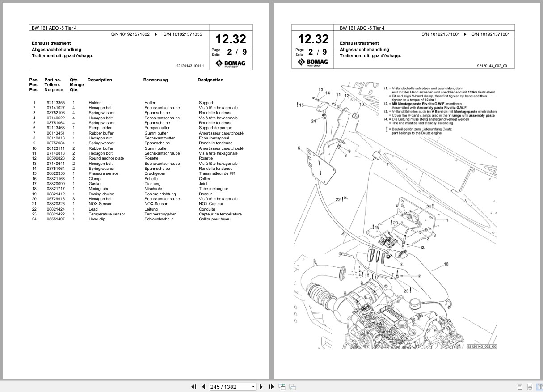Click the go back view icon
The height and width of the screenshot is (392, 543).
click(282, 387)
